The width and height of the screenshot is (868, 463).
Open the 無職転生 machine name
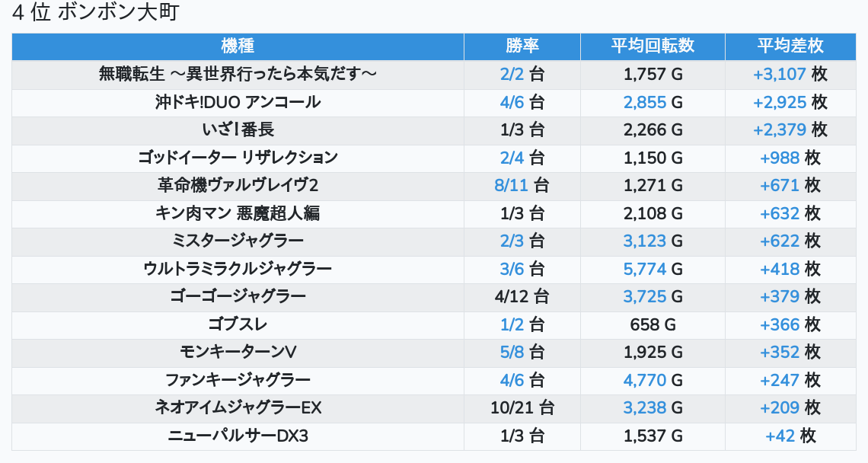238,74
